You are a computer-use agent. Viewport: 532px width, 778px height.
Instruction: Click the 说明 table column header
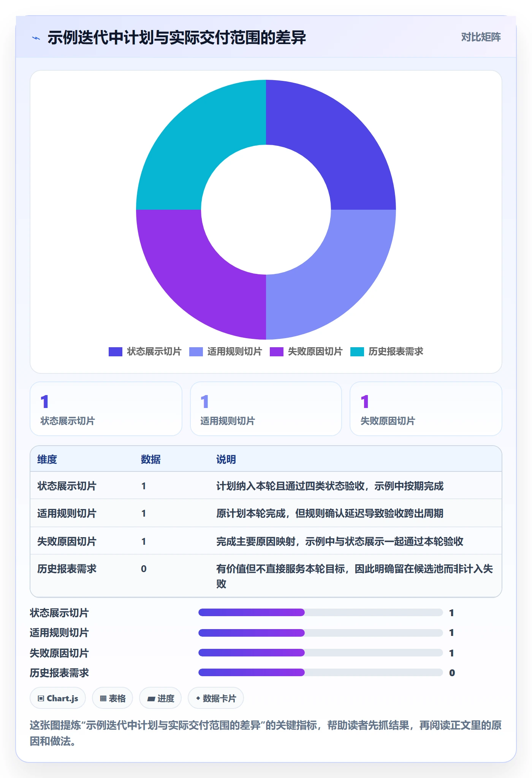click(226, 459)
